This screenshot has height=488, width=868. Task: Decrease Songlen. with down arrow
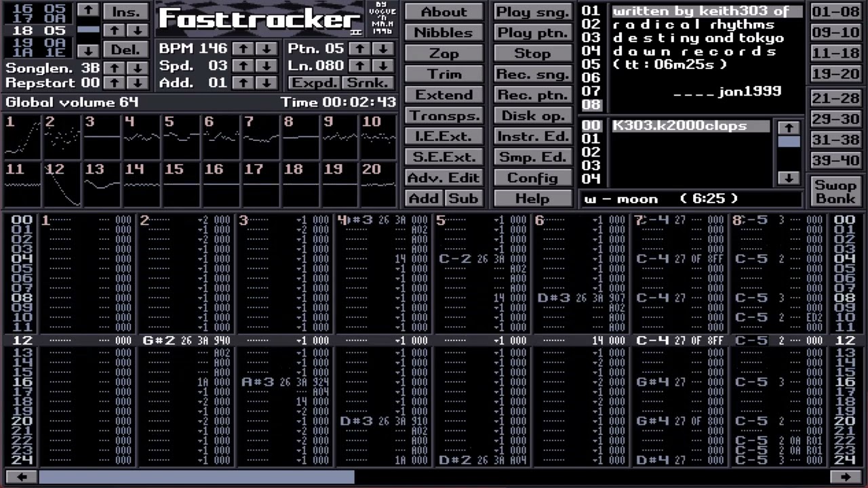pos(138,68)
